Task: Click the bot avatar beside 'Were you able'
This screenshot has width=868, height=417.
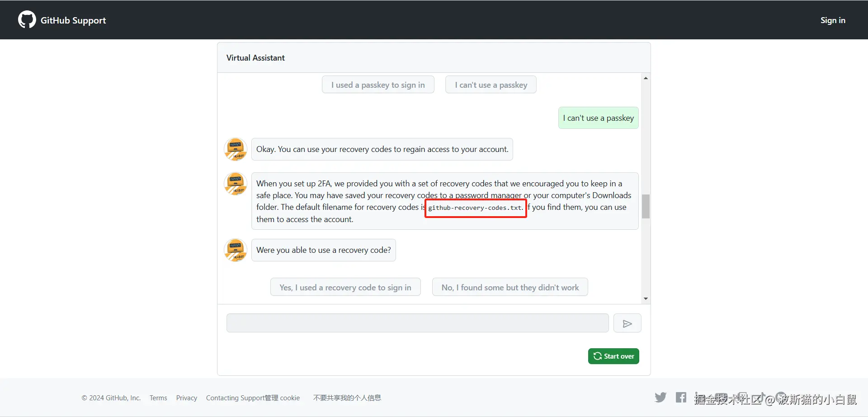Action: tap(236, 250)
